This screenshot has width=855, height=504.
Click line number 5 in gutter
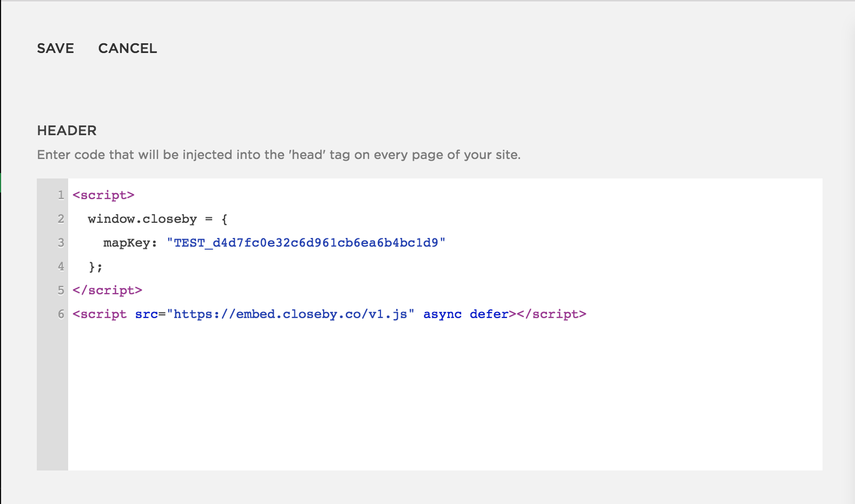click(61, 290)
